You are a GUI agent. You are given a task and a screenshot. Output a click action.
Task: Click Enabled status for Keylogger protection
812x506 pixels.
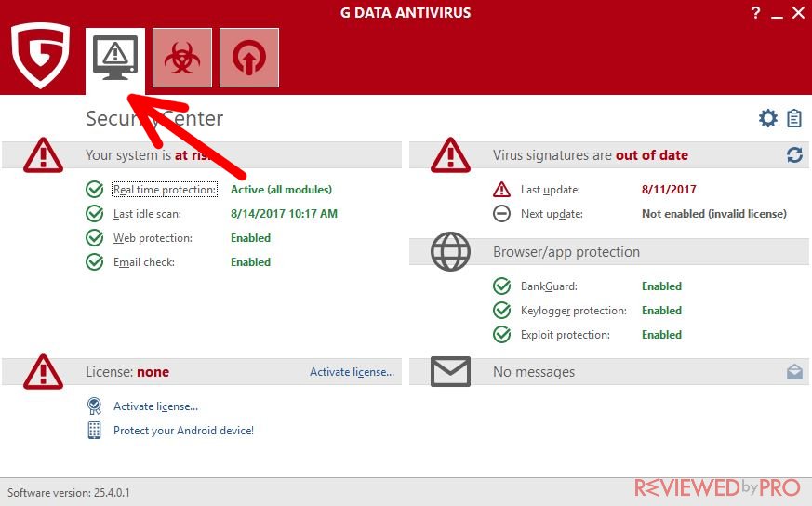click(x=662, y=311)
